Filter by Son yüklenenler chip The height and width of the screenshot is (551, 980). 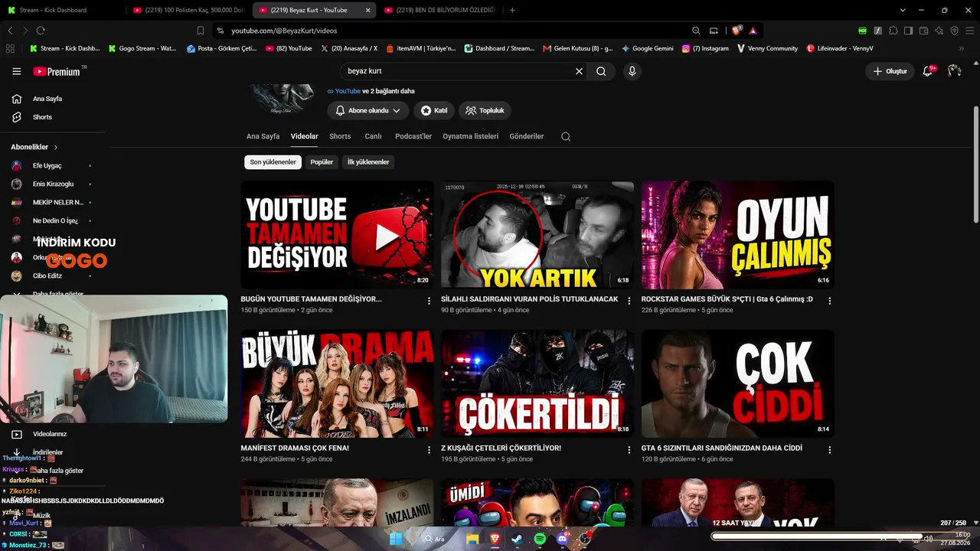pyautogui.click(x=273, y=162)
